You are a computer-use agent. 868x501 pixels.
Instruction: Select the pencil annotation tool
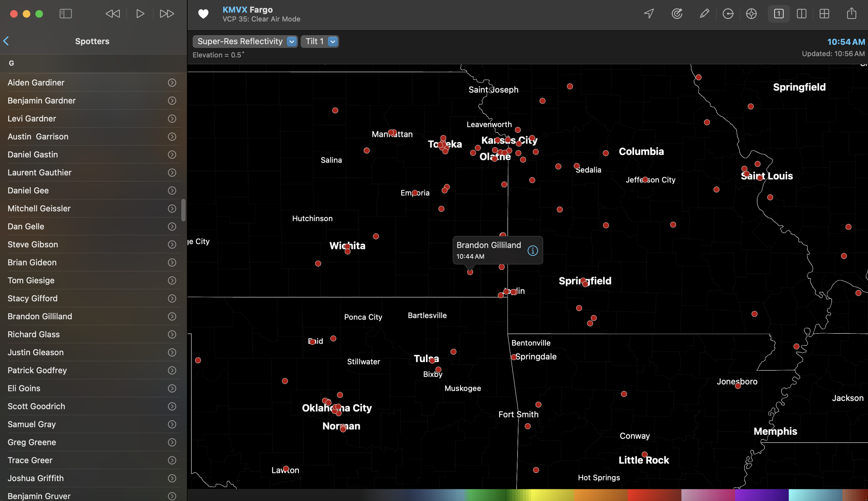(x=704, y=14)
